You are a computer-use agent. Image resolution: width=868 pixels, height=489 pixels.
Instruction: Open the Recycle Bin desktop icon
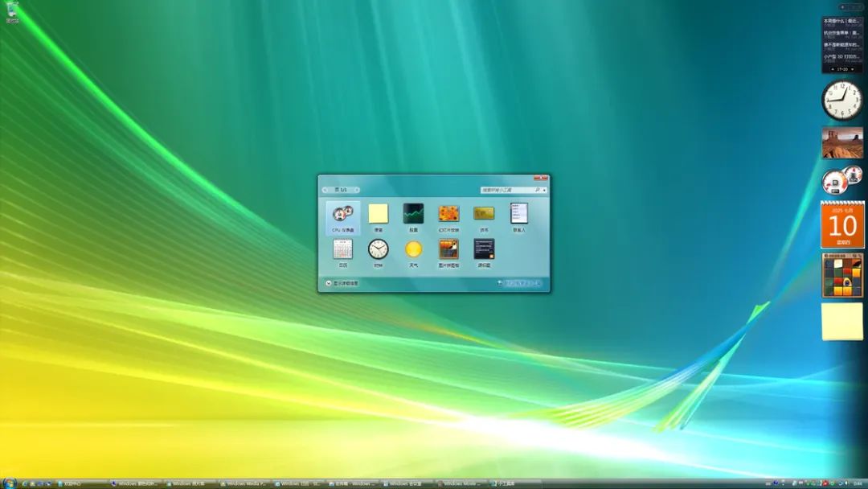tap(12, 11)
